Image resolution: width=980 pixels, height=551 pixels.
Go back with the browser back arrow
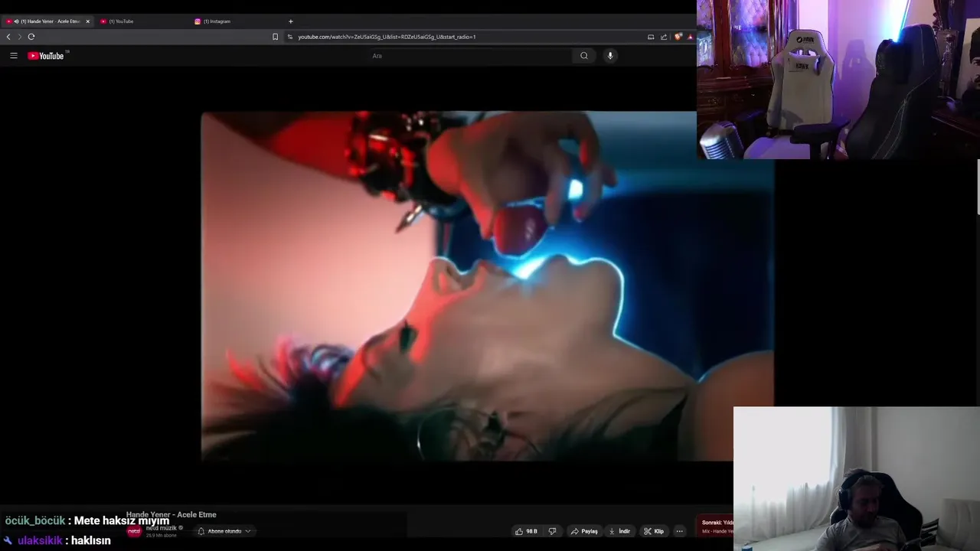[8, 37]
